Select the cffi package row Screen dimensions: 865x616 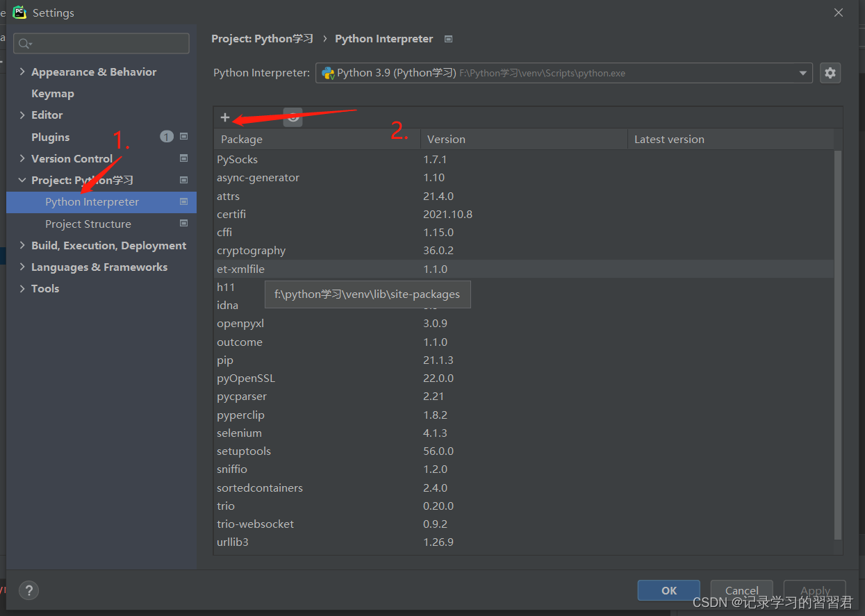(x=524, y=232)
